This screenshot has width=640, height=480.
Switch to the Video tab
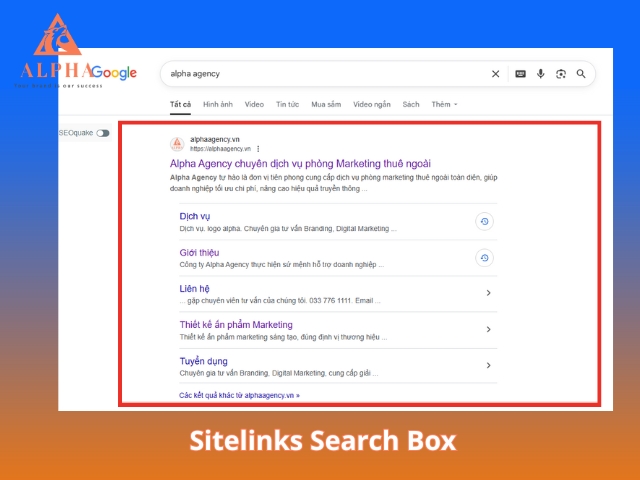coord(254,104)
